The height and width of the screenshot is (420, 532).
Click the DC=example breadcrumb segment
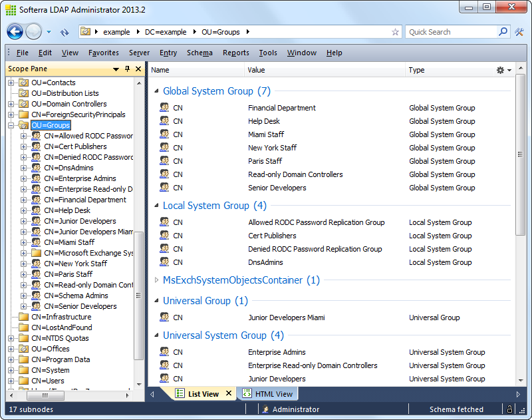tap(166, 32)
